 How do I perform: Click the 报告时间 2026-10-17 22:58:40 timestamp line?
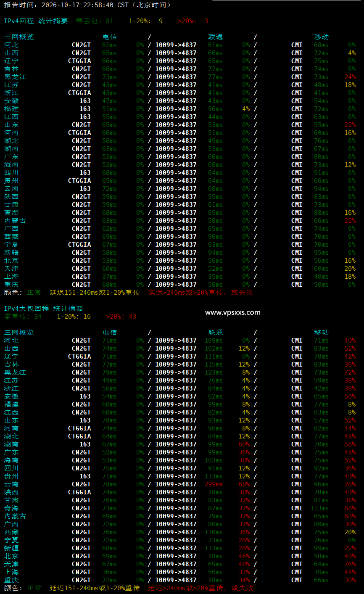click(87, 5)
